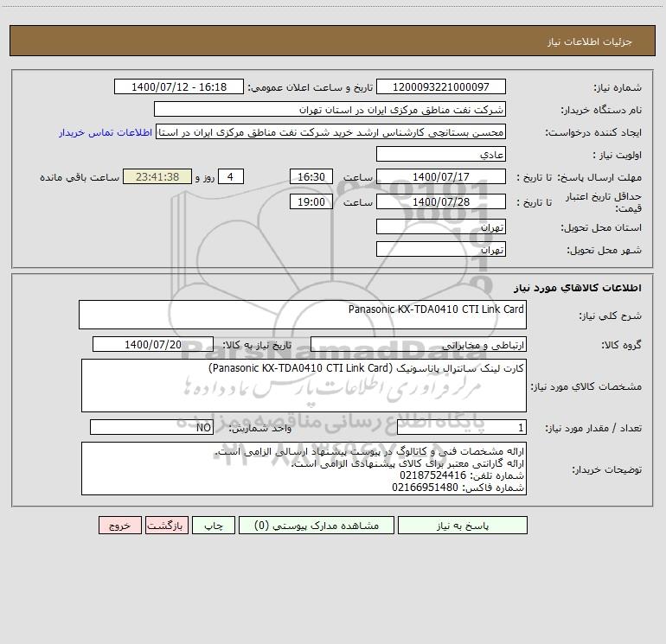Click quantity field showing 1
The height and width of the screenshot is (644, 666).
pos(462,427)
